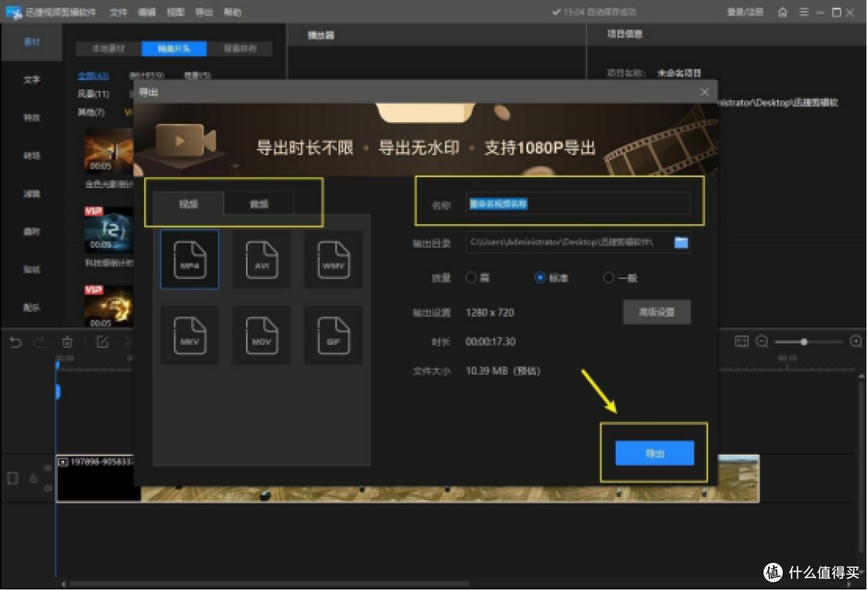Click the undo arrow in timeline toolbar
This screenshot has height=591, width=868.
click(15, 343)
